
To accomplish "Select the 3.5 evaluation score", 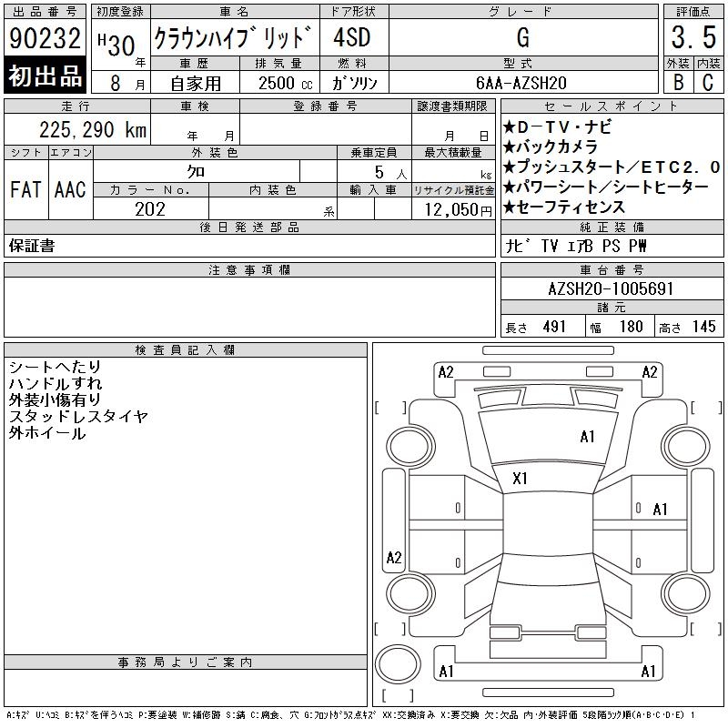I will coord(691,37).
